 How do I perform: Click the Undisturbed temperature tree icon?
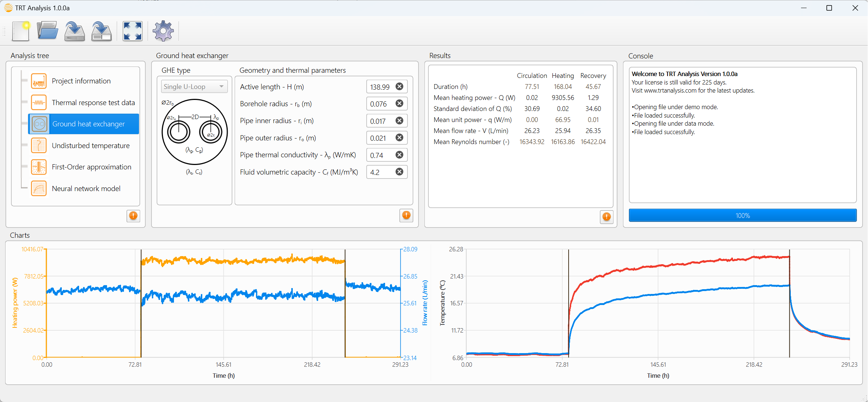point(39,146)
